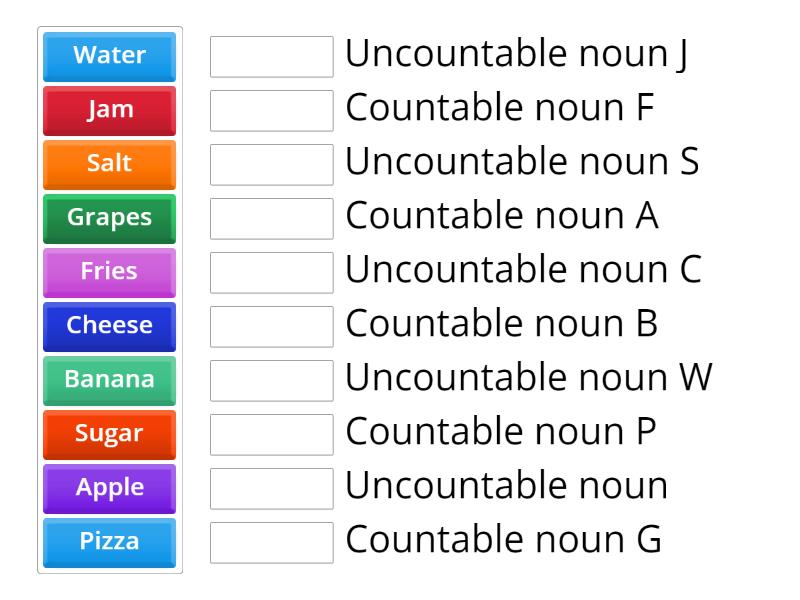Screen dimensions: 800x600
Task: Select the Jam word tile
Action: point(108,110)
